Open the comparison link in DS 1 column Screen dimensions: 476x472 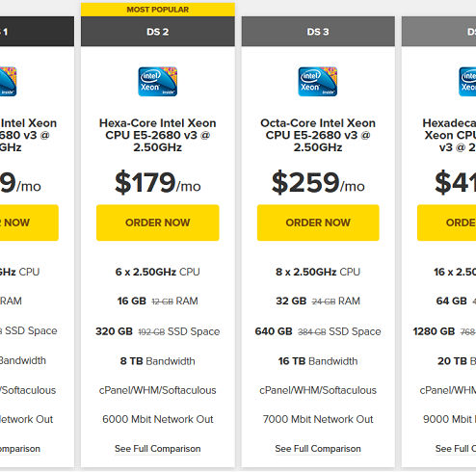click(x=20, y=449)
